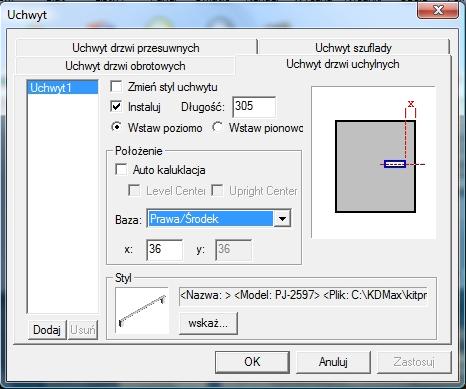
Task: Click the Zastosuj button
Action: coord(414,362)
